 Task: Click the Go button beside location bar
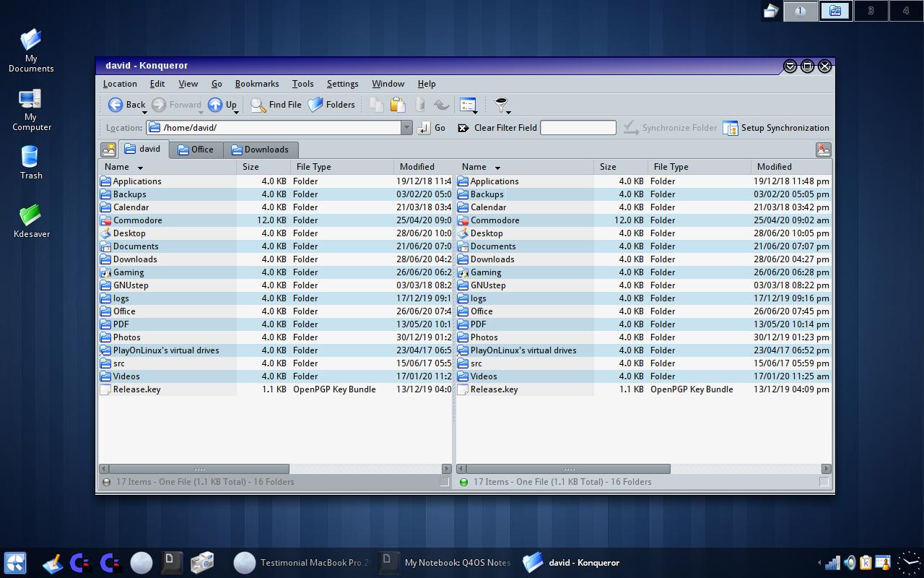coord(432,128)
